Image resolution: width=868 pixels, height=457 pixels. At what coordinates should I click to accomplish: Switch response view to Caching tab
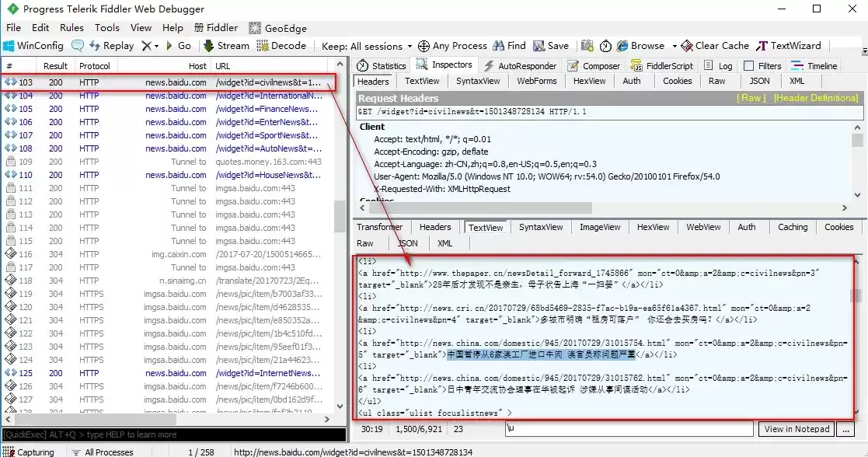[792, 227]
